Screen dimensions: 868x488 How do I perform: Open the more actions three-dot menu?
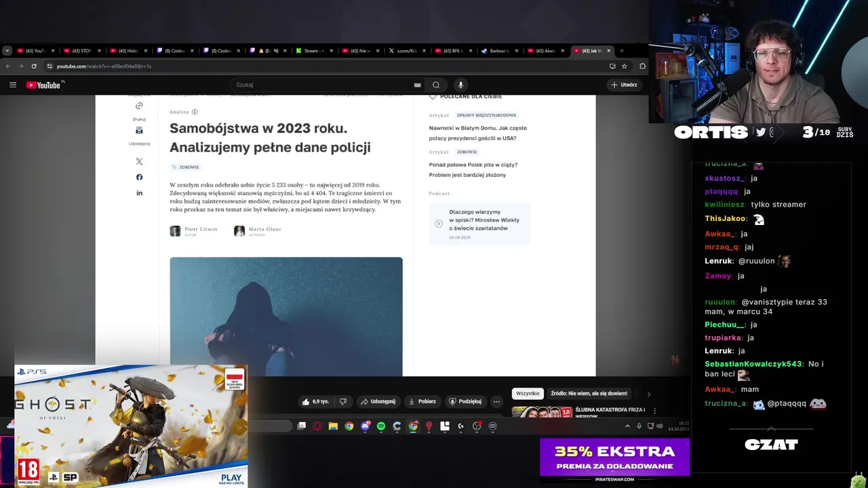tap(496, 401)
